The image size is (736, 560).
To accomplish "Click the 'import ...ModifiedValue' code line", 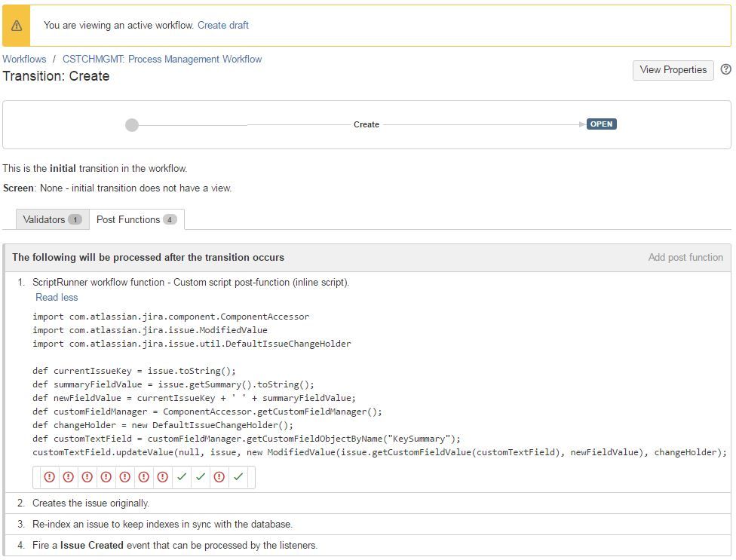I will [x=150, y=330].
